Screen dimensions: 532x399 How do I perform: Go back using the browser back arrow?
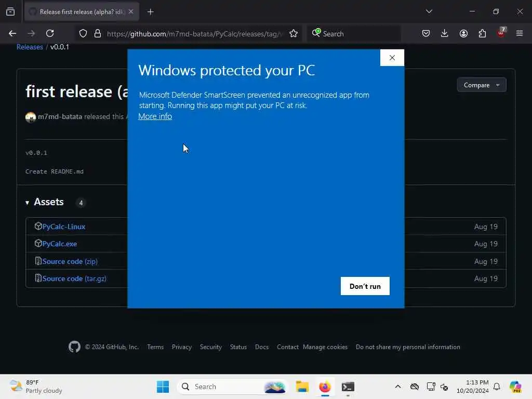coord(12,33)
